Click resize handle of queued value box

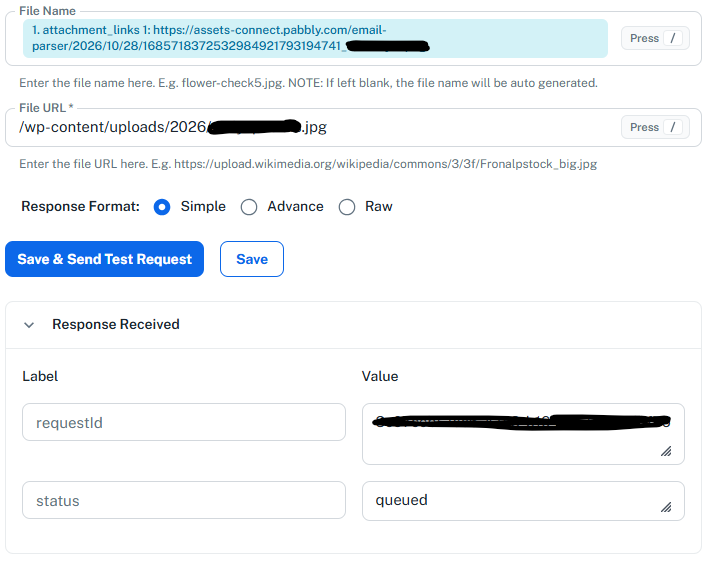[x=666, y=507]
